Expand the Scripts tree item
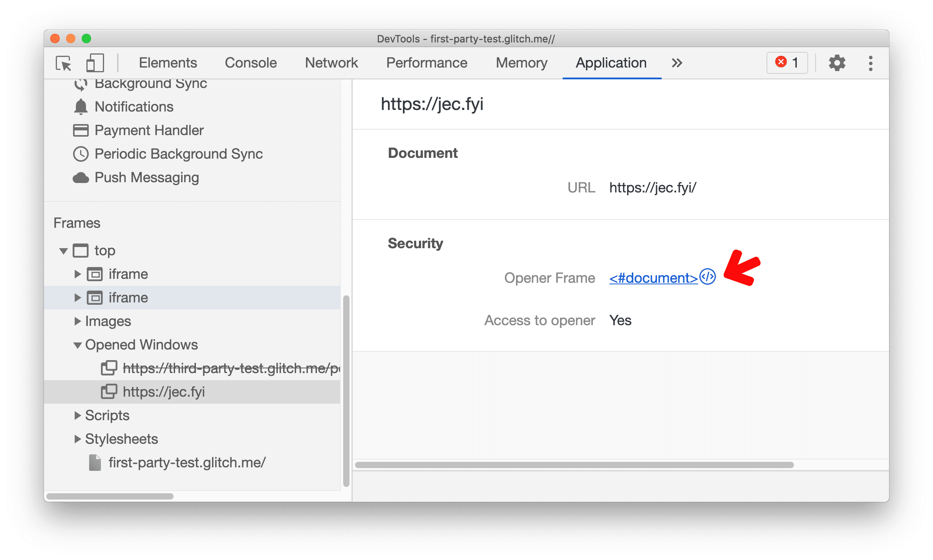Image resolution: width=933 pixels, height=560 pixels. click(79, 414)
